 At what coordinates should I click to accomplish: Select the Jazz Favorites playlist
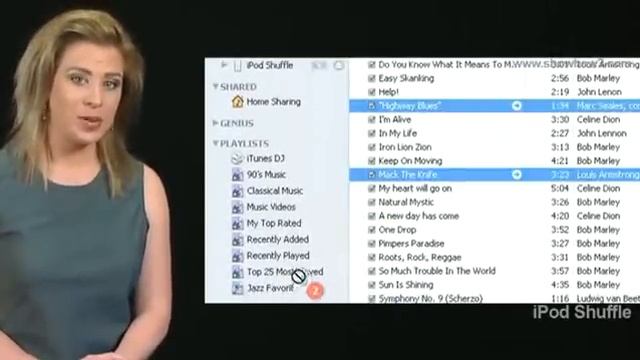click(x=270, y=288)
